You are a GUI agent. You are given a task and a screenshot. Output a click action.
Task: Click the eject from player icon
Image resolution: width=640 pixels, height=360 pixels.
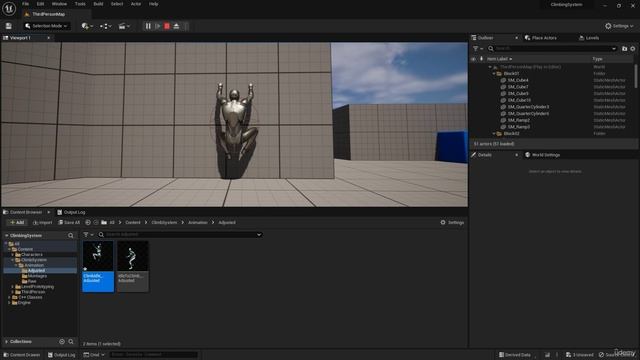176,26
